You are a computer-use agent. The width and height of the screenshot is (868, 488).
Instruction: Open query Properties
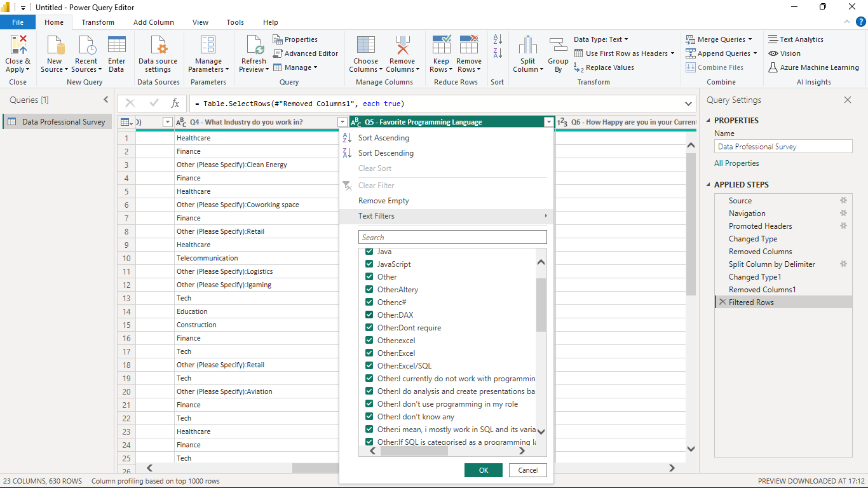click(x=295, y=39)
